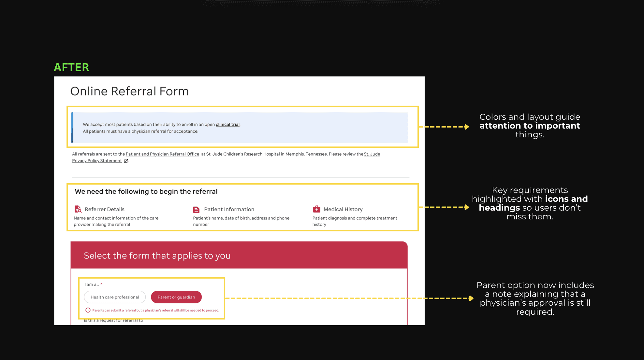Select the Parent or guardian option
This screenshot has width=644, height=360.
click(x=176, y=297)
